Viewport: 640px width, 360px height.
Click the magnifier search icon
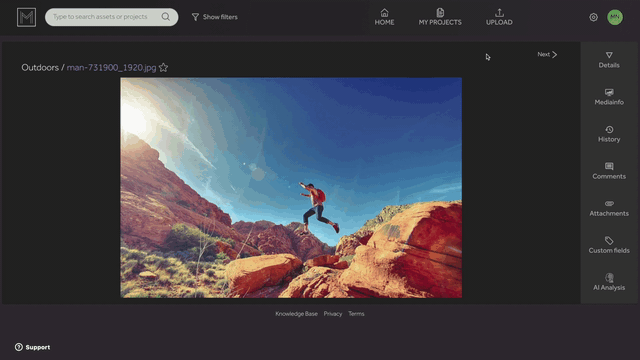[165, 17]
